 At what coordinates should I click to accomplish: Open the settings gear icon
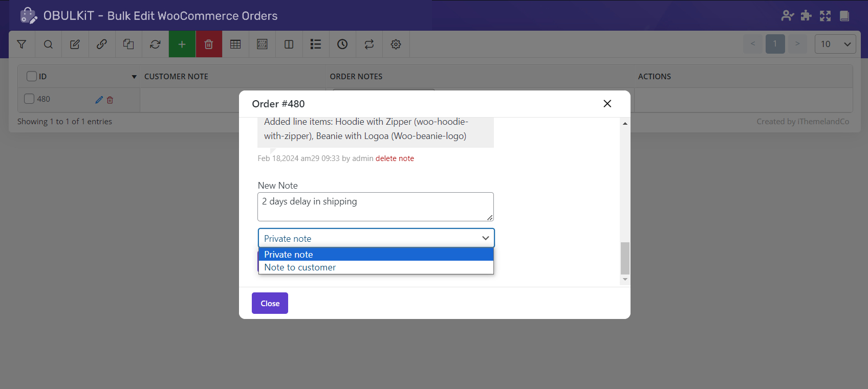click(396, 44)
